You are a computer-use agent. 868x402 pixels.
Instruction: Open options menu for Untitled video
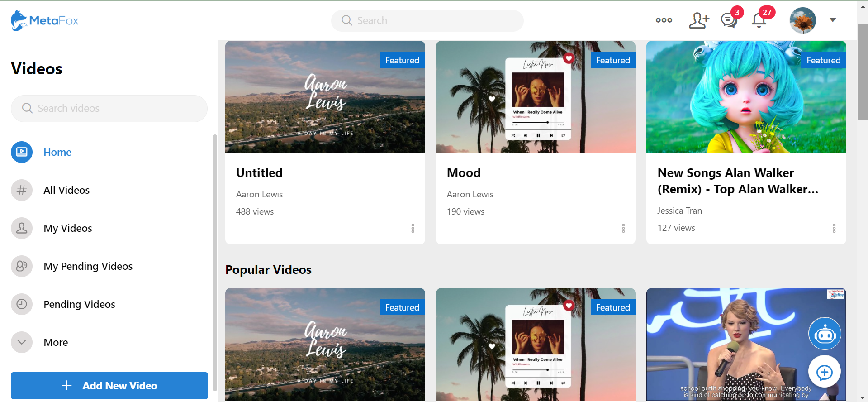pos(413,228)
